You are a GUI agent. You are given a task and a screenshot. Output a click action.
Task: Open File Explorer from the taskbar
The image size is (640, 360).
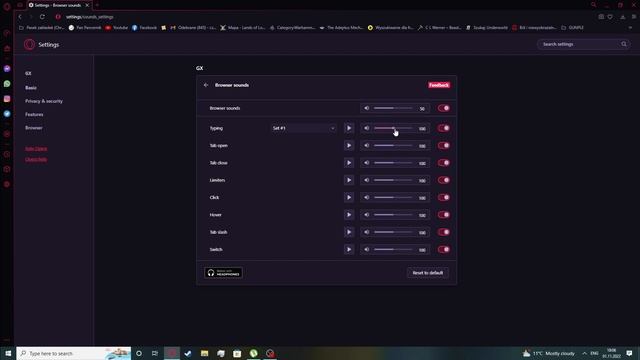204,353
